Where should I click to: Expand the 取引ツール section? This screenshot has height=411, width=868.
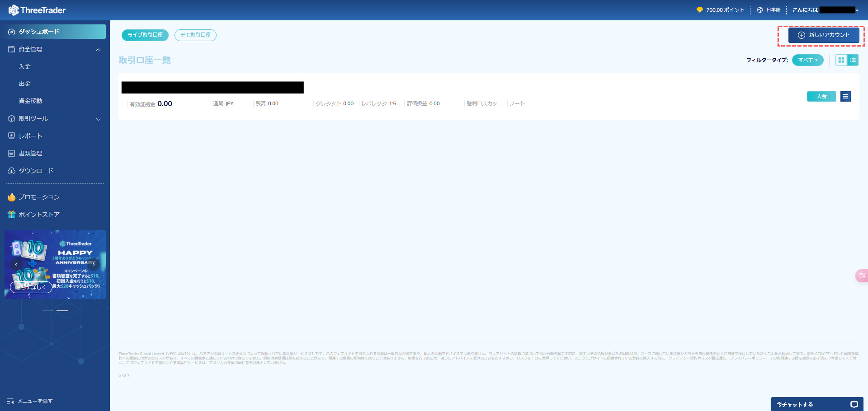coord(98,119)
